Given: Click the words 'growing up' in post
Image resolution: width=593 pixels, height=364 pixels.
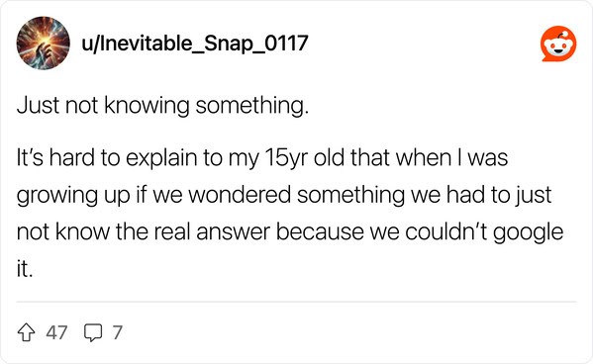Looking at the screenshot, I should pos(73,197).
